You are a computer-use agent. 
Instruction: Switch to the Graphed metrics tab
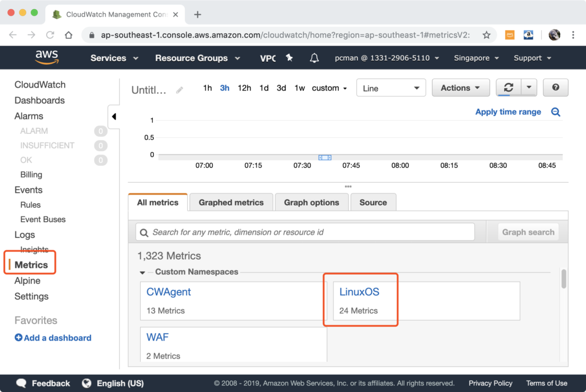tap(231, 203)
